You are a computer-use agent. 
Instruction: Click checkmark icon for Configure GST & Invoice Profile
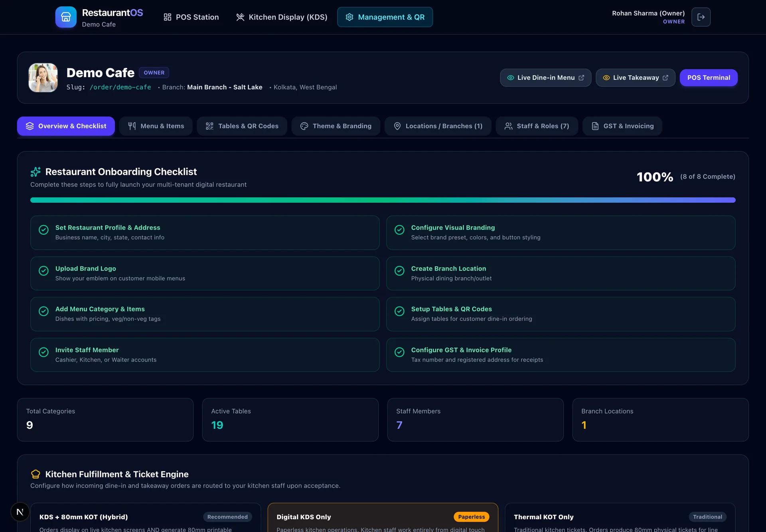(399, 352)
